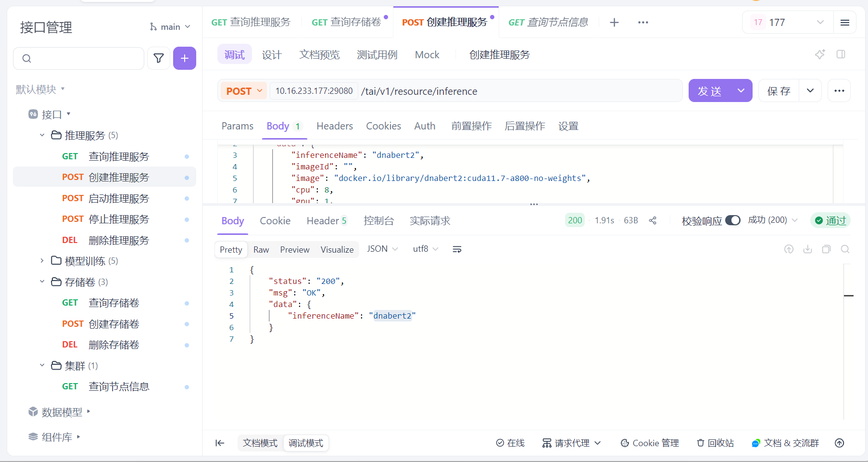Click the 组件库 layers icon
Viewport: 868px width, 462px height.
[x=33, y=437]
